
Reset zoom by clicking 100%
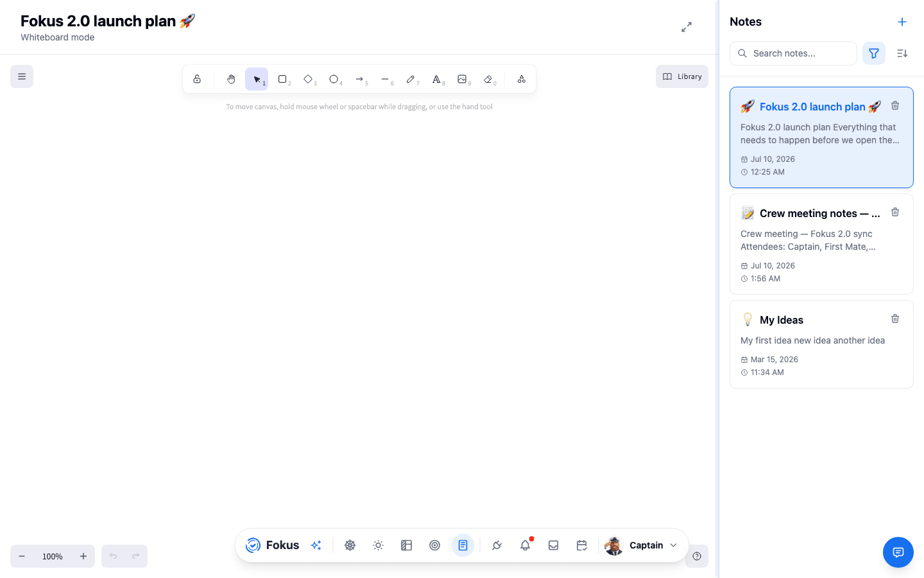(x=53, y=556)
